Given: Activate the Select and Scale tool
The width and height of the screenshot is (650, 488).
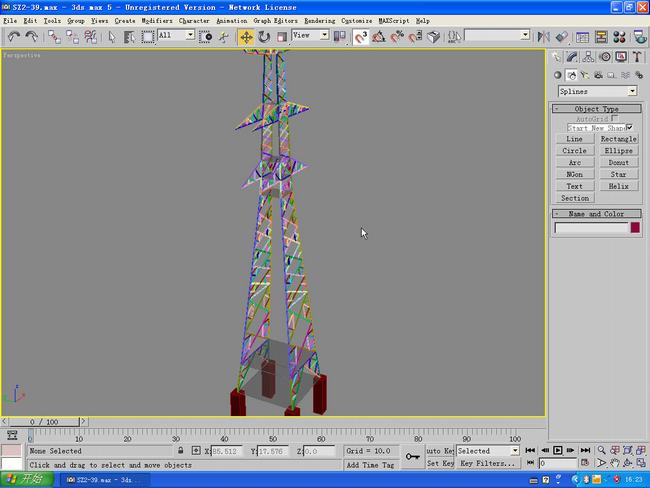Looking at the screenshot, I should 282,37.
